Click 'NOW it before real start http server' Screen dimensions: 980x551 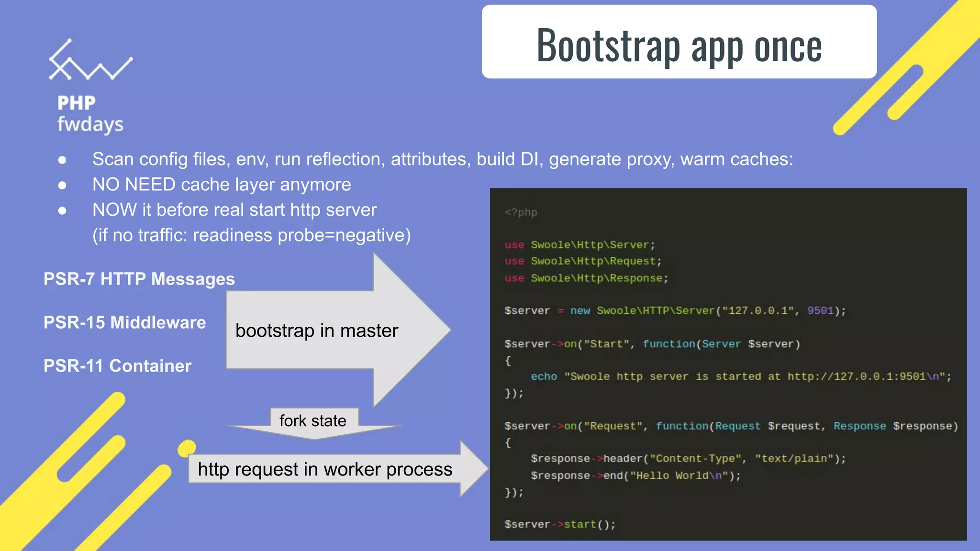234,210
